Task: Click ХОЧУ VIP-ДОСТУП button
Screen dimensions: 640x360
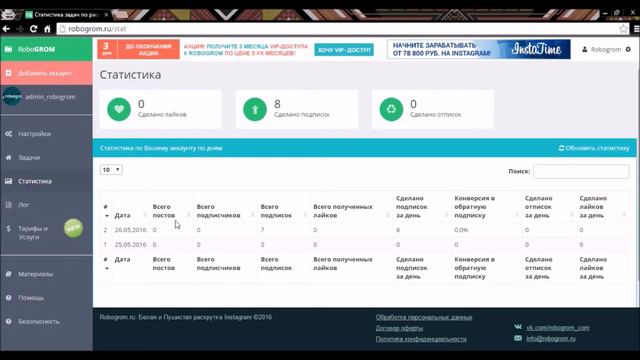Action: [344, 50]
